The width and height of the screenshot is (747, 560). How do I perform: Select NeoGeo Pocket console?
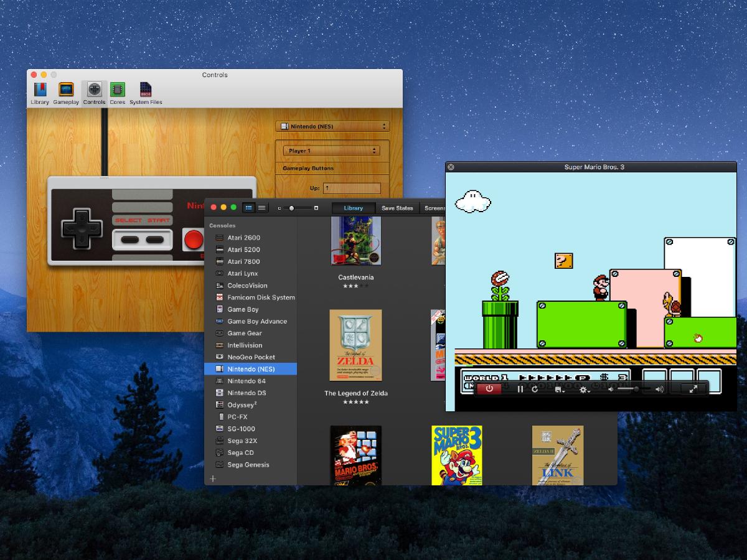click(251, 357)
